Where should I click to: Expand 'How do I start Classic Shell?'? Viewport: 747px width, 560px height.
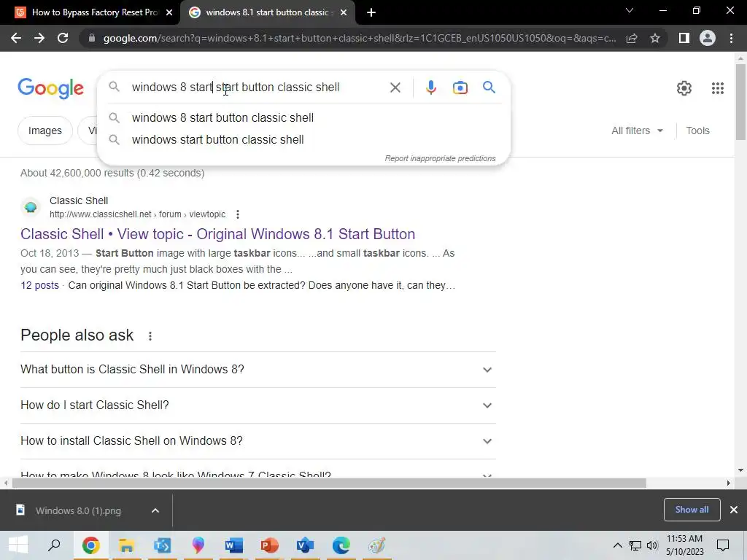tap(258, 405)
